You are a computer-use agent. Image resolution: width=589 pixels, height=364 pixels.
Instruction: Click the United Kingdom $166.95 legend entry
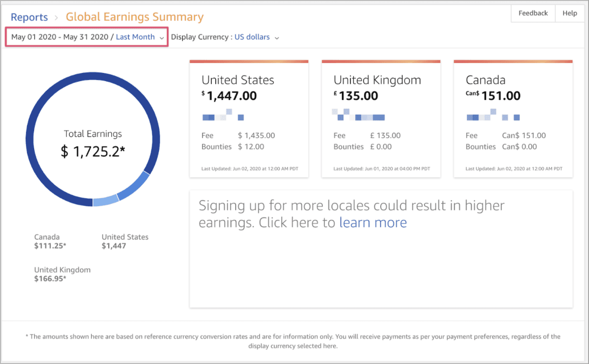62,274
